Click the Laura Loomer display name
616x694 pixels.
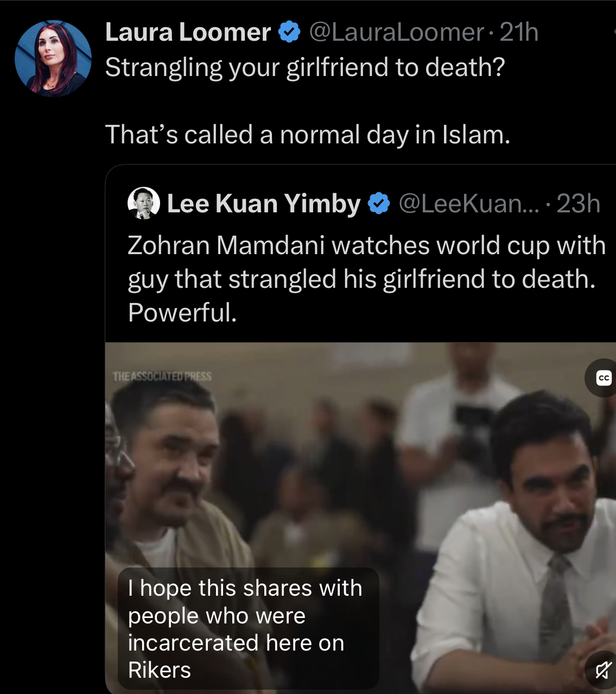pos(188,33)
